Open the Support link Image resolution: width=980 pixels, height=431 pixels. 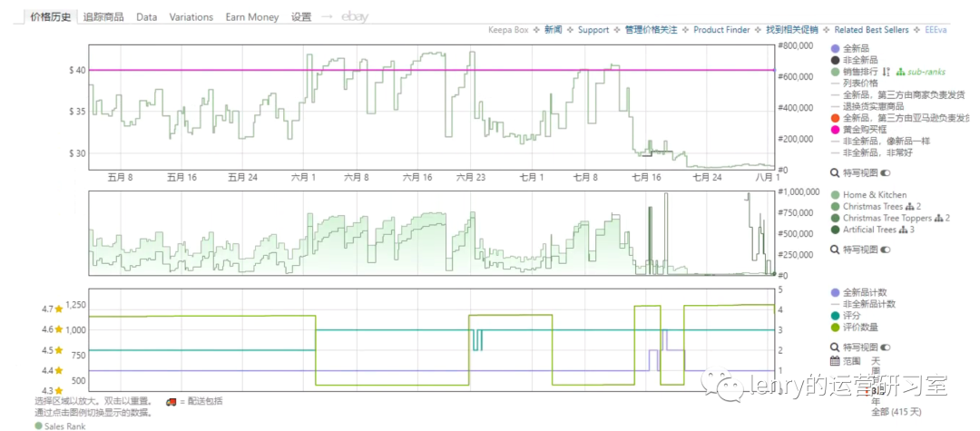[x=593, y=30]
